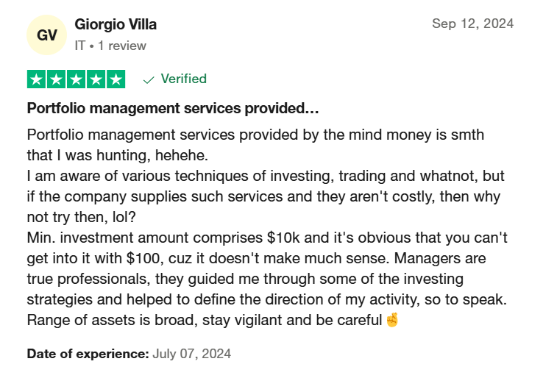Click the GV avatar circle
The image size is (557, 392).
point(47,35)
